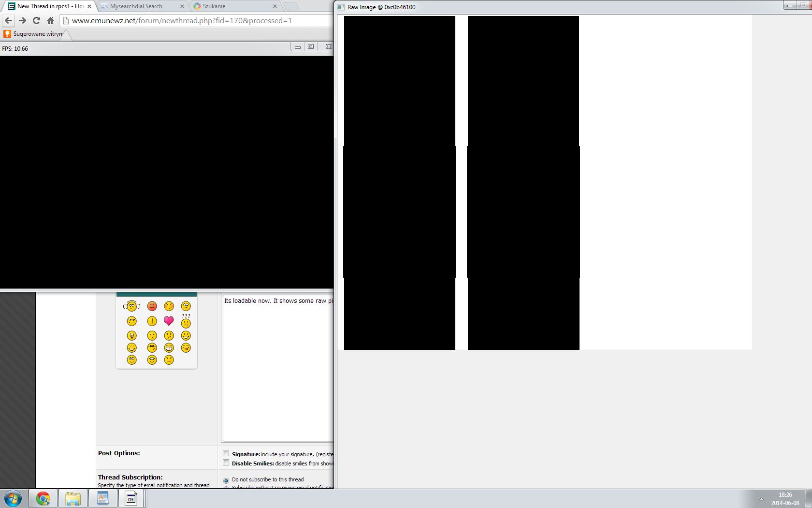
Task: Open the Windows Start menu
Action: click(x=13, y=498)
